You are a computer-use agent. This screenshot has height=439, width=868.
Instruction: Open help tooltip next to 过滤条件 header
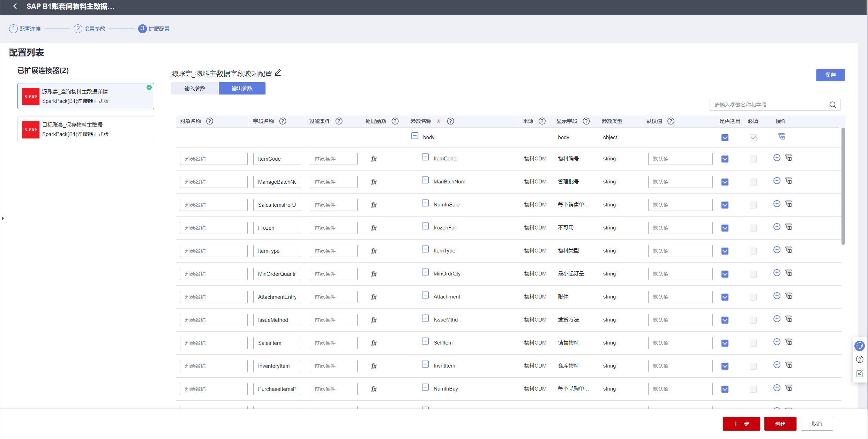tap(339, 121)
